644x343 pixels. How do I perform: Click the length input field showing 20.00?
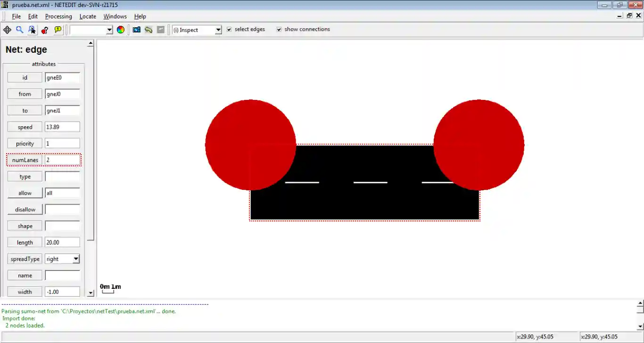[62, 242]
